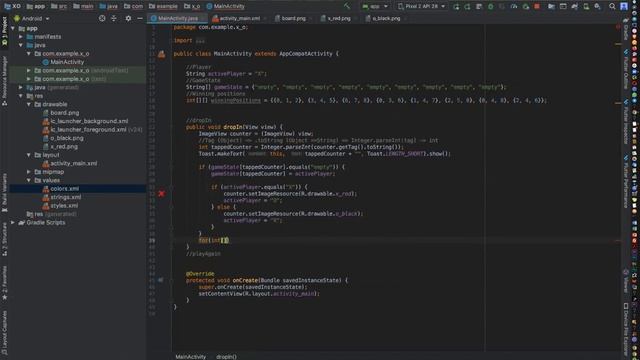Open the Resource Manager side tab

point(4,80)
